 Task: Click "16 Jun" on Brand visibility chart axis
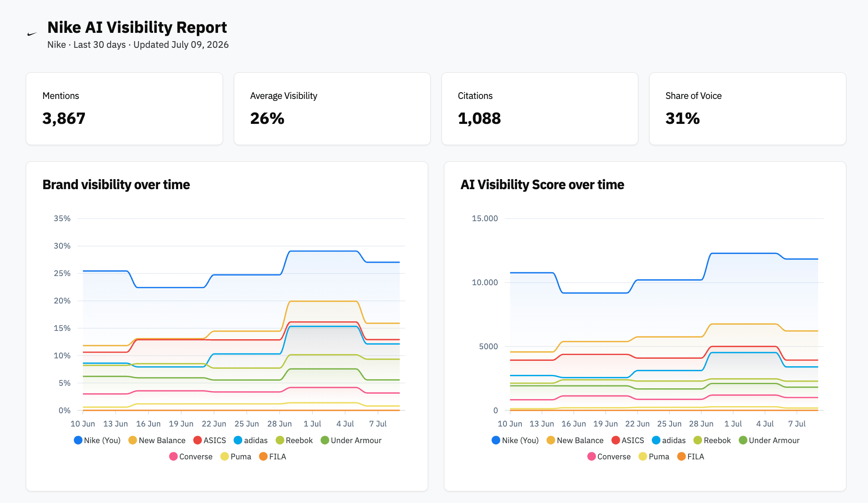[x=149, y=424]
